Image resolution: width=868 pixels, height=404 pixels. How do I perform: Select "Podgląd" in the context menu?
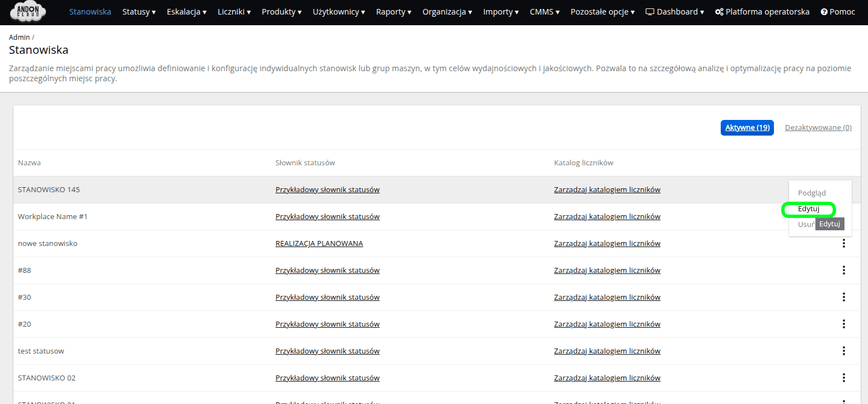pos(811,192)
